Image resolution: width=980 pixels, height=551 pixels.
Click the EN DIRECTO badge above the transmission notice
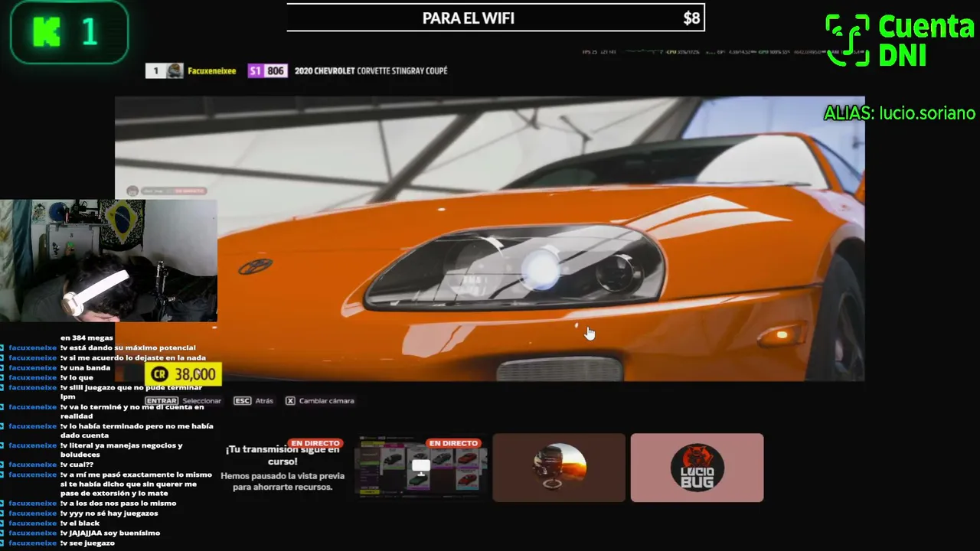315,443
